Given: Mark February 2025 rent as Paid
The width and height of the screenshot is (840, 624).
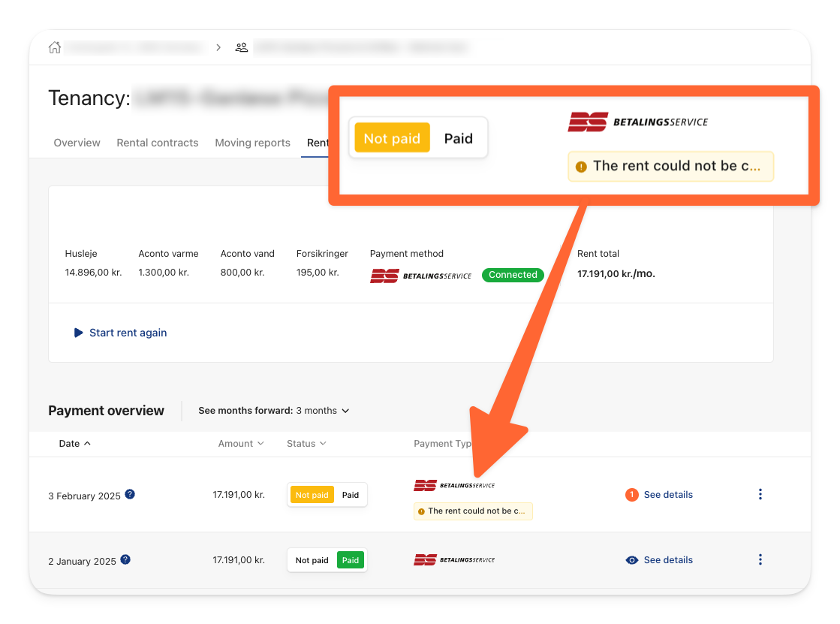Looking at the screenshot, I should coord(351,495).
